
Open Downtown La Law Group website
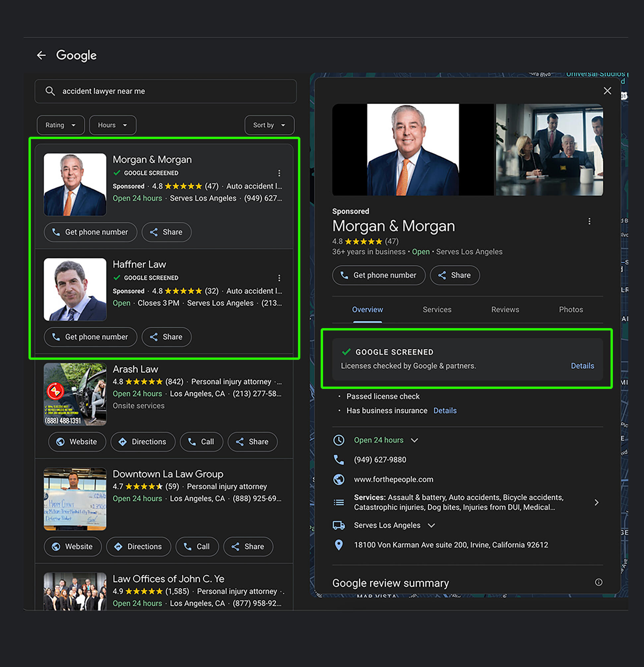pyautogui.click(x=73, y=547)
